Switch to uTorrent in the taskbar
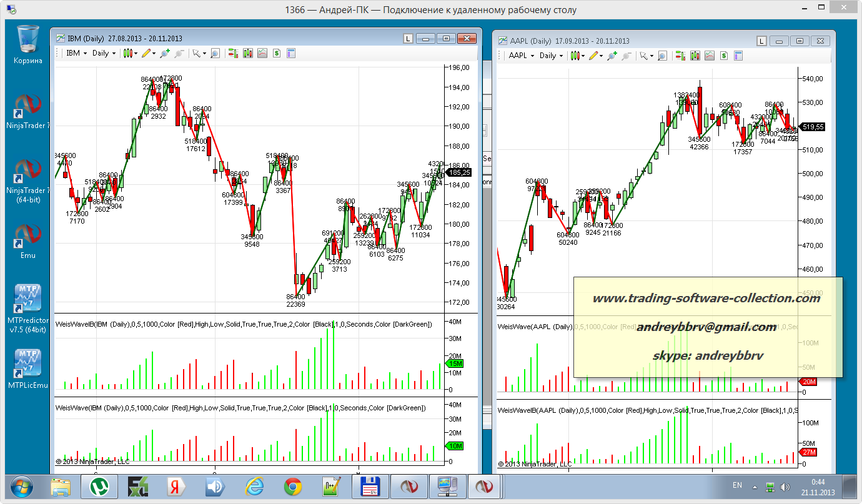The image size is (862, 504). 98,486
